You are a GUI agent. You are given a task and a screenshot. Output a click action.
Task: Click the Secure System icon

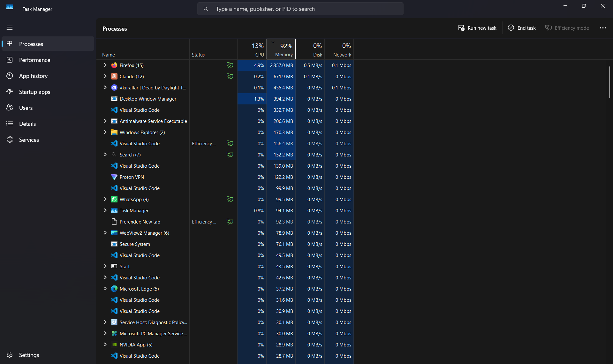(x=114, y=244)
